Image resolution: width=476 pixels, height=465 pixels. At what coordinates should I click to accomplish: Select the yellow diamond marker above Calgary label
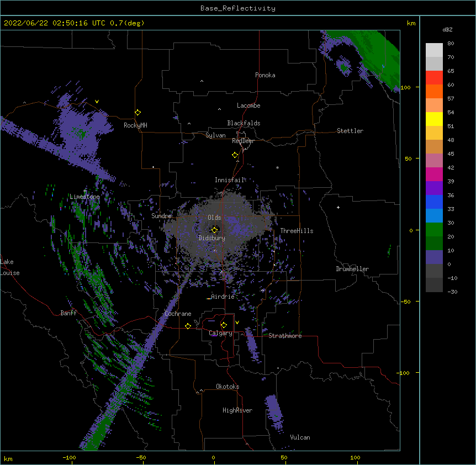[x=224, y=325]
